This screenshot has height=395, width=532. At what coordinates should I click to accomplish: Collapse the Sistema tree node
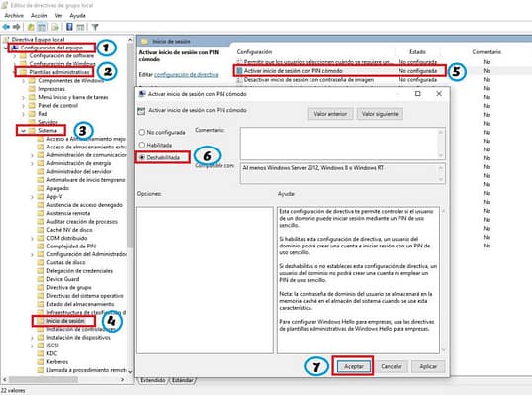(x=23, y=131)
